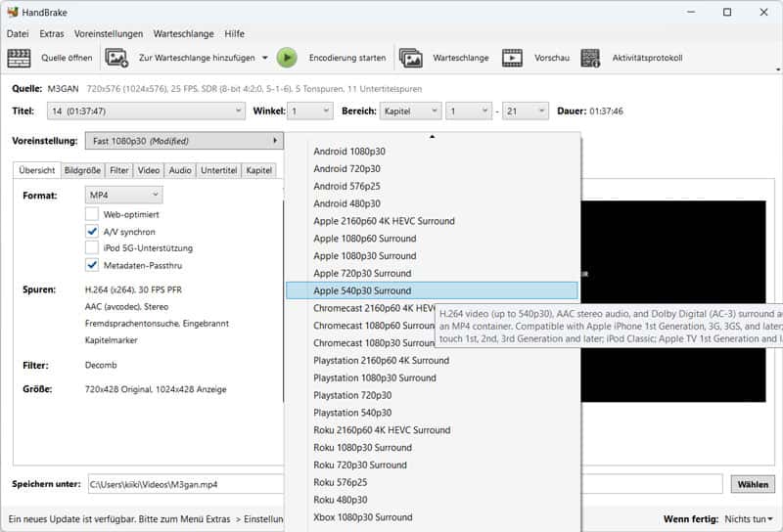Start encoding with the green play button
Screen dimensions: 783x532
[287, 58]
